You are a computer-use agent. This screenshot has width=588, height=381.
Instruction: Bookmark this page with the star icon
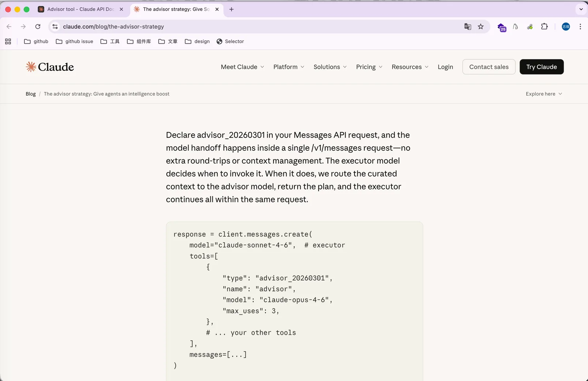pyautogui.click(x=481, y=26)
